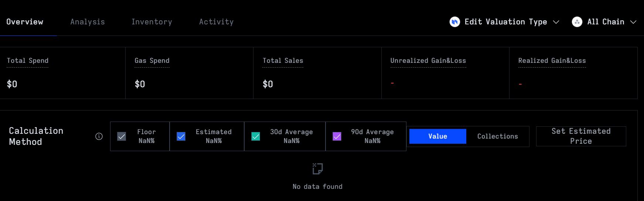Click the Unrealized Gain&Loss label
The width and height of the screenshot is (644, 201).
click(428, 61)
